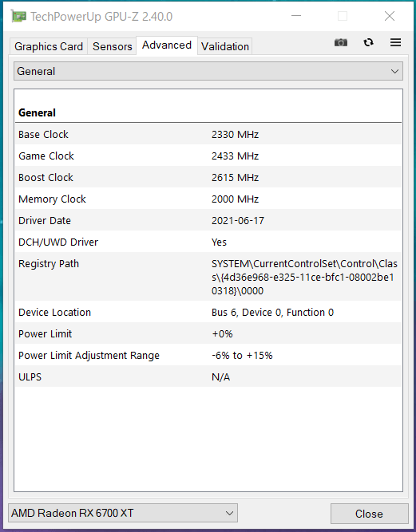Select the Game Clock row label
416x532 pixels.
click(x=46, y=156)
